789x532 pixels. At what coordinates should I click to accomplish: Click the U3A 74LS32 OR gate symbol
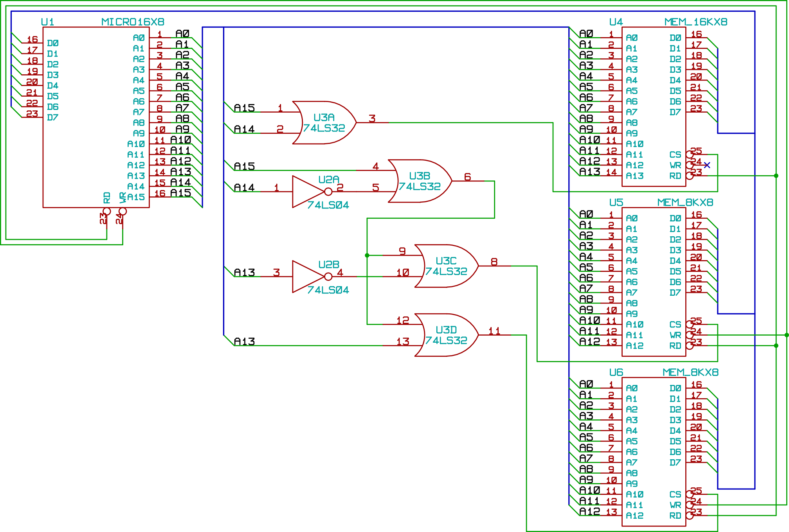pyautogui.click(x=324, y=123)
